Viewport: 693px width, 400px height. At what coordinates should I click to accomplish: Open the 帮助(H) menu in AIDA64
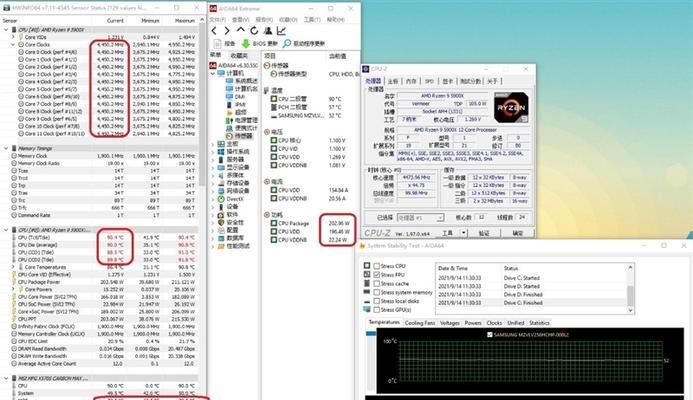point(335,19)
